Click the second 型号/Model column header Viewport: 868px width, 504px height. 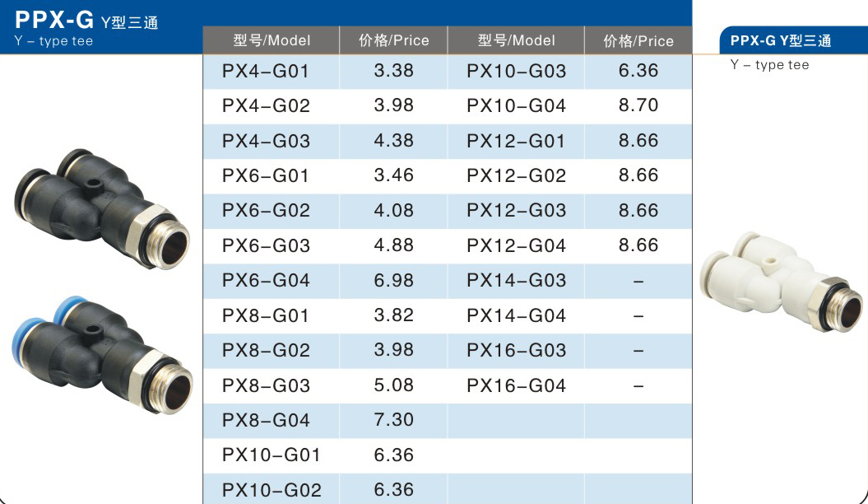516,40
